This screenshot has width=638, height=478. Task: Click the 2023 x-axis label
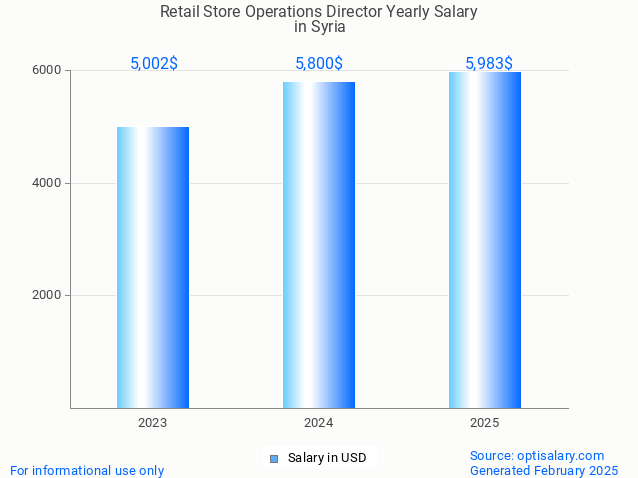(x=153, y=423)
